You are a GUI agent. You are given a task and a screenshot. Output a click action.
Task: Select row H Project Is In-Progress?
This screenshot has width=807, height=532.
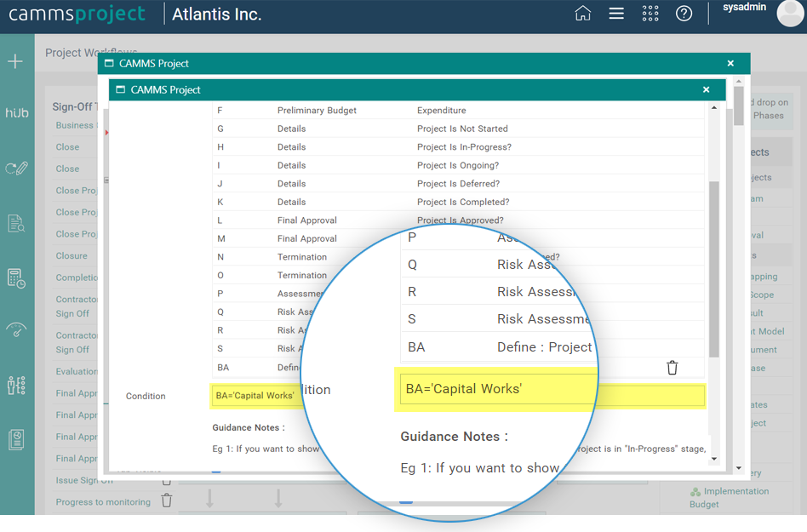pos(458,147)
